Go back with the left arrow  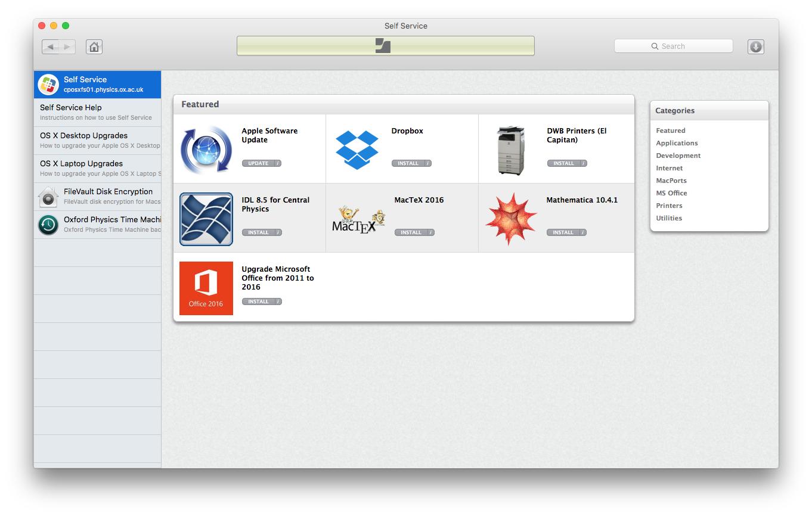point(50,46)
